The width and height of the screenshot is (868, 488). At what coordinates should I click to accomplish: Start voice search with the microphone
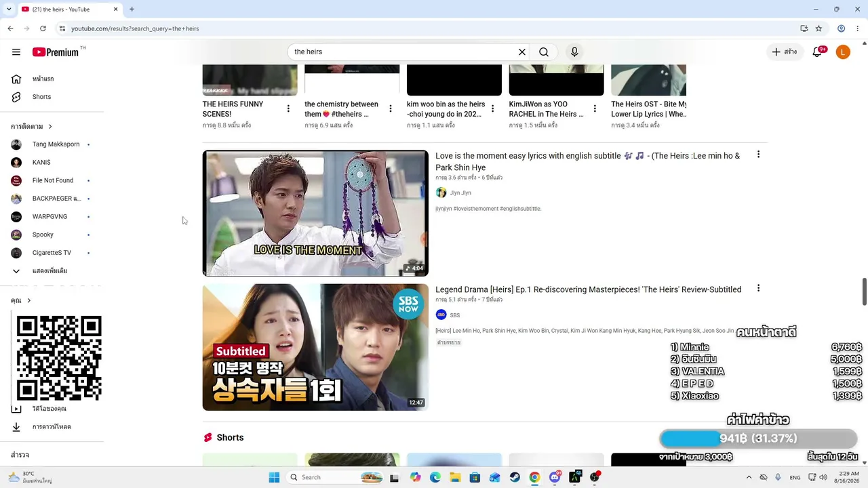[x=574, y=52]
